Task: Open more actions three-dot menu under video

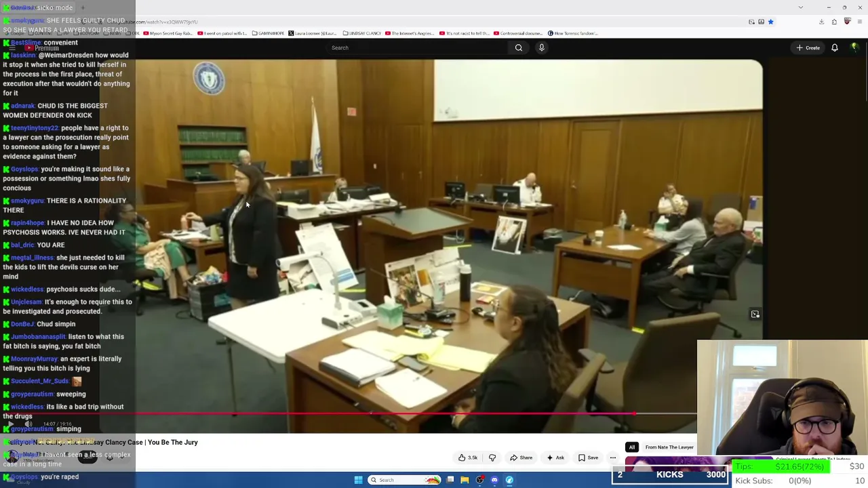Action: tap(613, 457)
